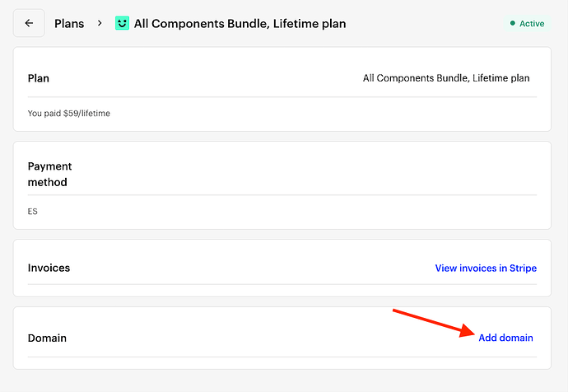This screenshot has width=568, height=392.
Task: Click the Plan section heading
Action: [x=39, y=78]
